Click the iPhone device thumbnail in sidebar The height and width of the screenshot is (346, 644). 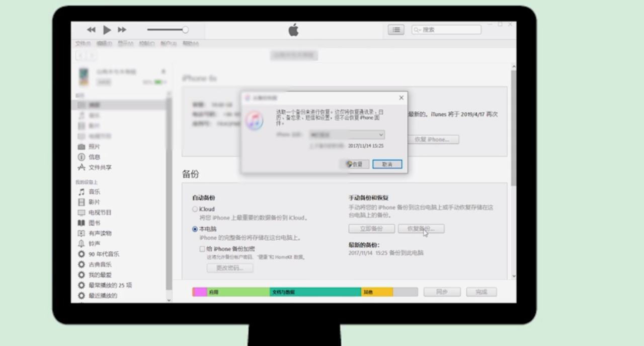click(84, 77)
